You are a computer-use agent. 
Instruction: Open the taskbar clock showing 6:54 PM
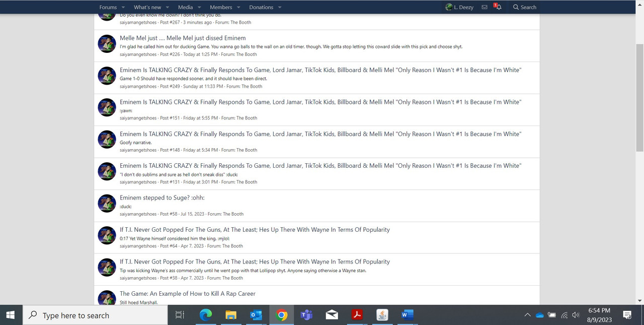599,315
